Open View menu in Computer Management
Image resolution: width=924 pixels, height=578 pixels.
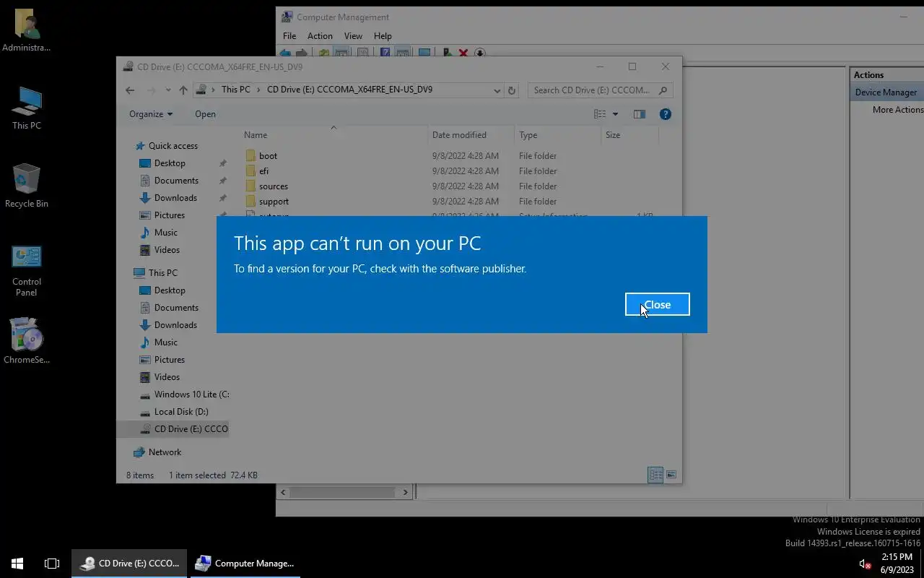(x=353, y=35)
